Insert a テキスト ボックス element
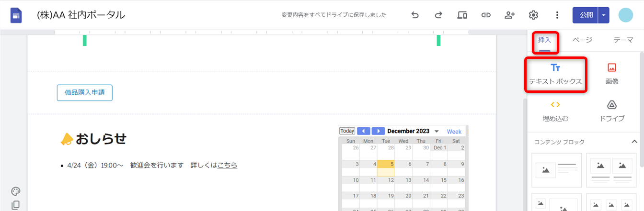The image size is (644, 211). pyautogui.click(x=555, y=74)
